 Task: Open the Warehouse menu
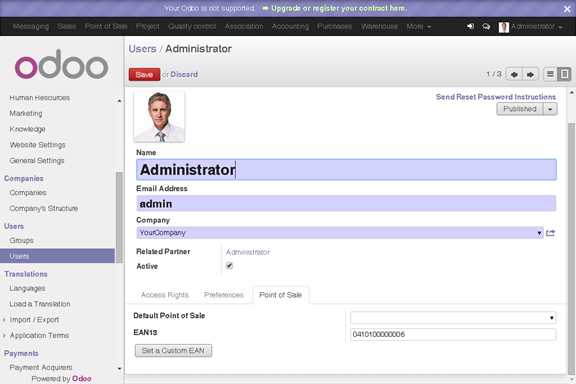coord(379,26)
